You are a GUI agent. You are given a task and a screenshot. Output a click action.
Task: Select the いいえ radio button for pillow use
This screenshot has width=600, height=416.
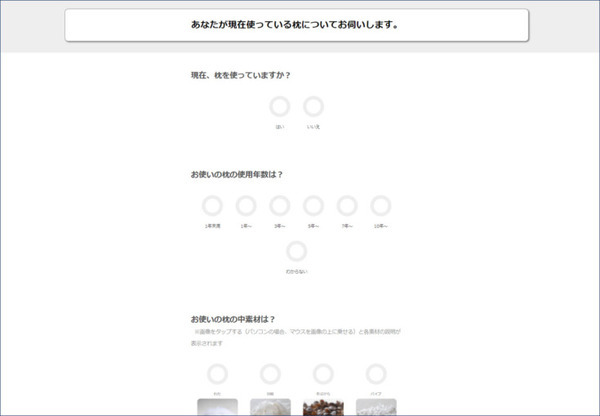point(314,107)
